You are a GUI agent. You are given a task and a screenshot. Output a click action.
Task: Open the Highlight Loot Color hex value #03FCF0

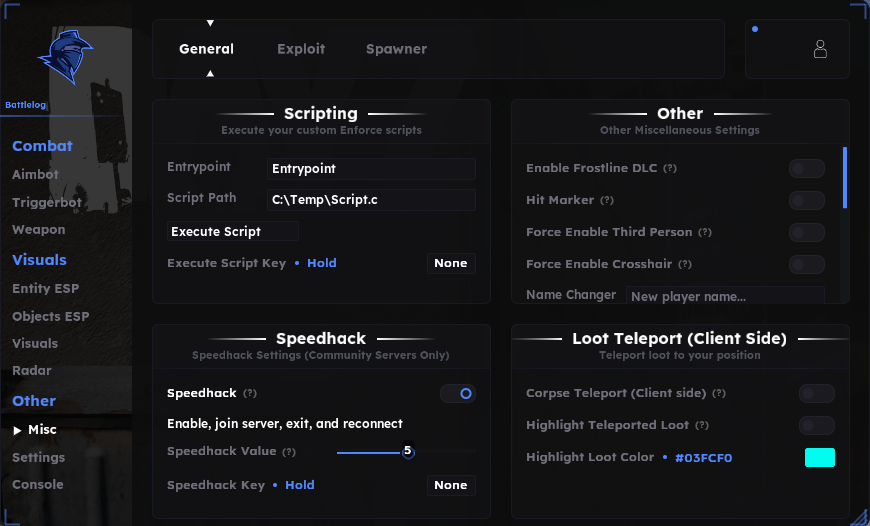[704, 458]
